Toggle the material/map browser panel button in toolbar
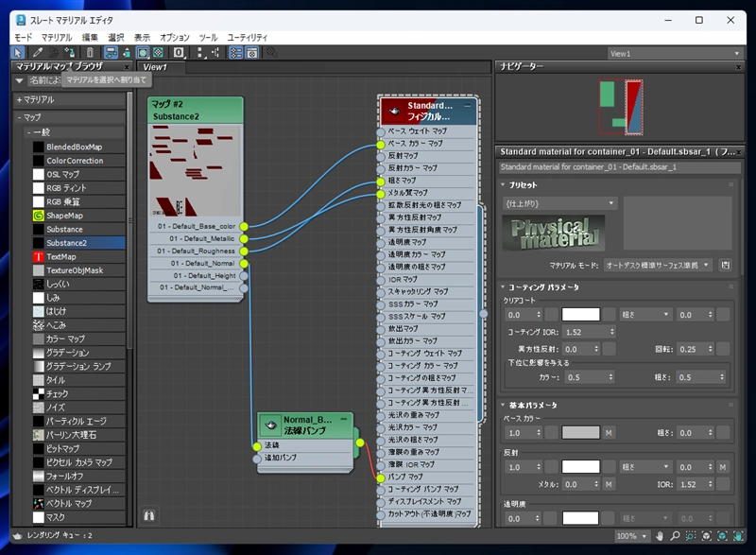Viewport: 756px width, 555px height. coord(236,52)
